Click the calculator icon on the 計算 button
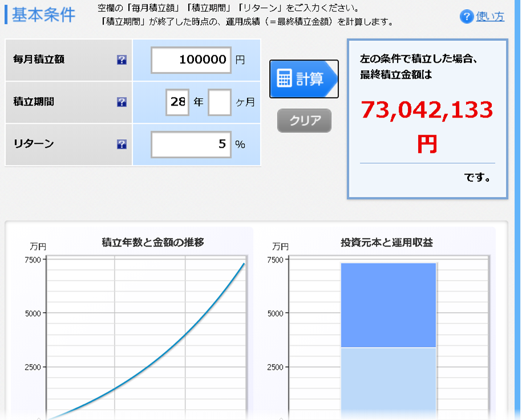The height and width of the screenshot is (420, 522). [284, 78]
